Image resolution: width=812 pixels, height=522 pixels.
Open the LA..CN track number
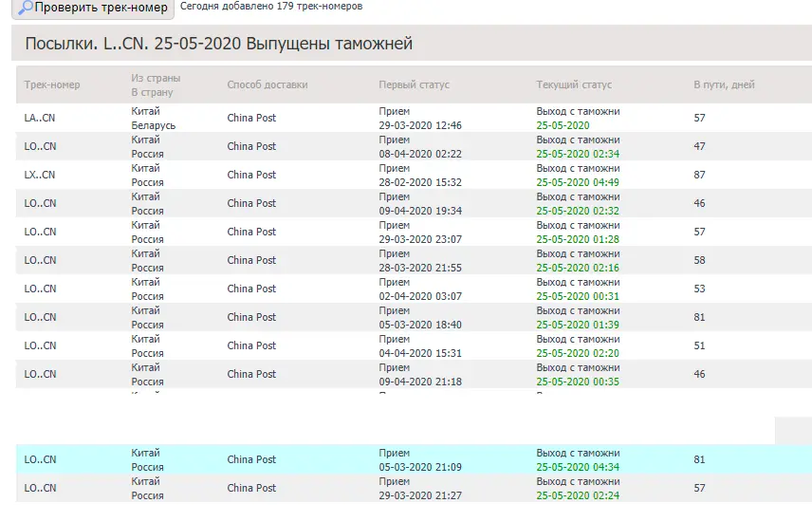coord(39,118)
